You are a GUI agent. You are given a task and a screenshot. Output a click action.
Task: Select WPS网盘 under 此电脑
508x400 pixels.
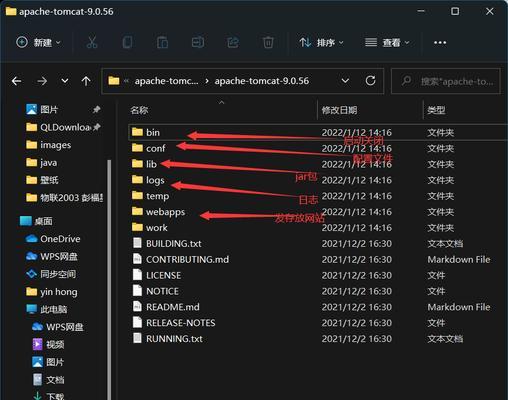58,327
